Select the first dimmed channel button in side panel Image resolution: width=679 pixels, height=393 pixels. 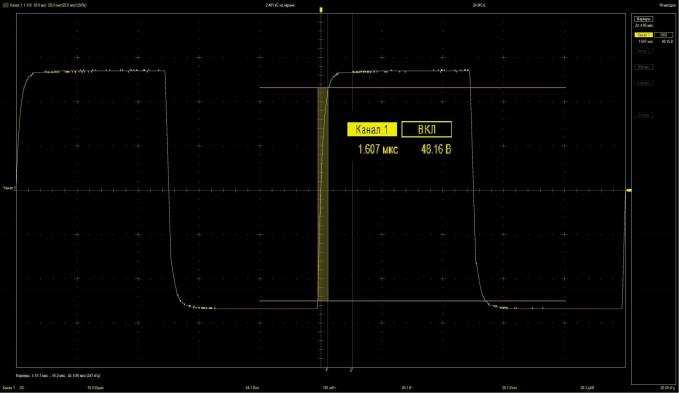point(643,52)
